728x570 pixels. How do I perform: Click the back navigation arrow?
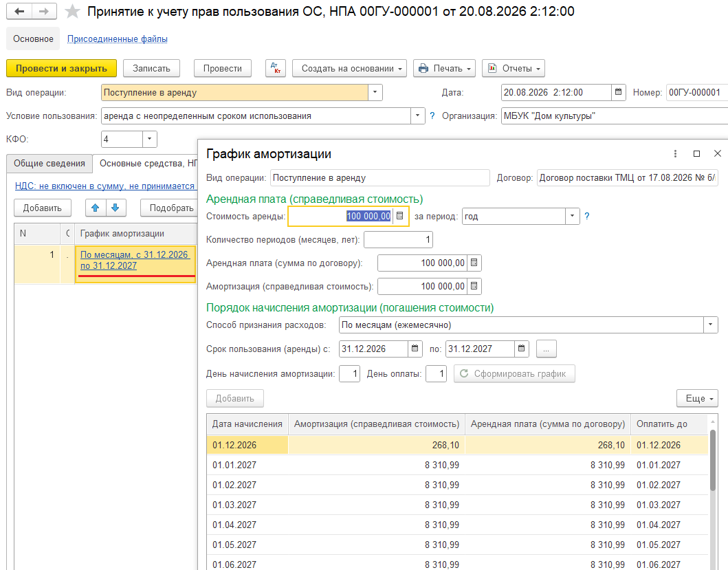pyautogui.click(x=19, y=12)
